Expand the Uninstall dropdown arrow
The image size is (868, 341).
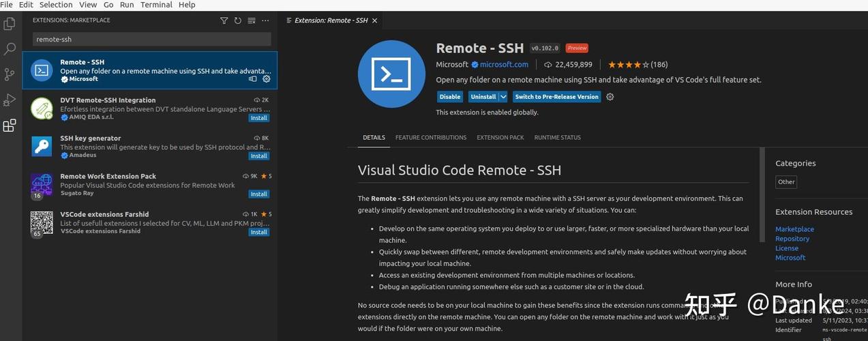503,97
